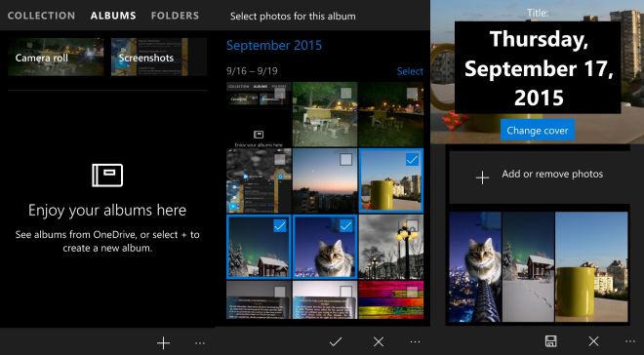Open more options in the albums screen

(x=200, y=342)
